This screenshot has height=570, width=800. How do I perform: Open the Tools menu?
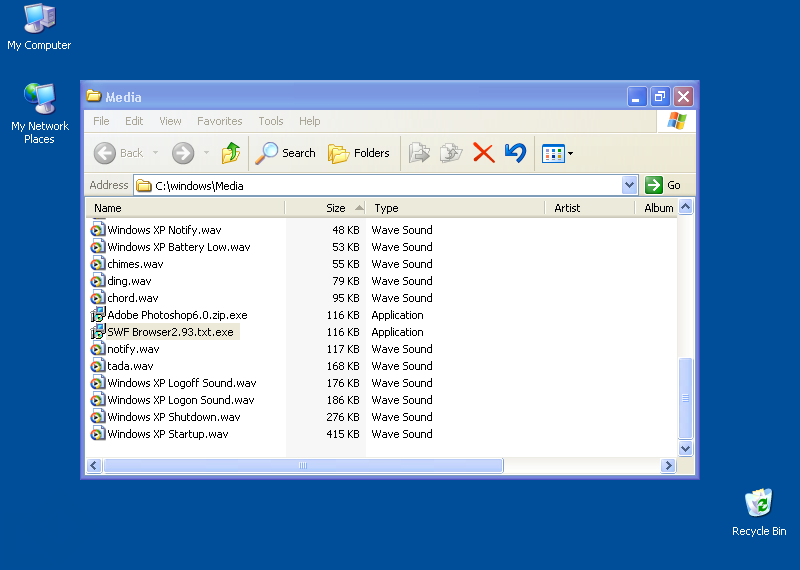[270, 121]
